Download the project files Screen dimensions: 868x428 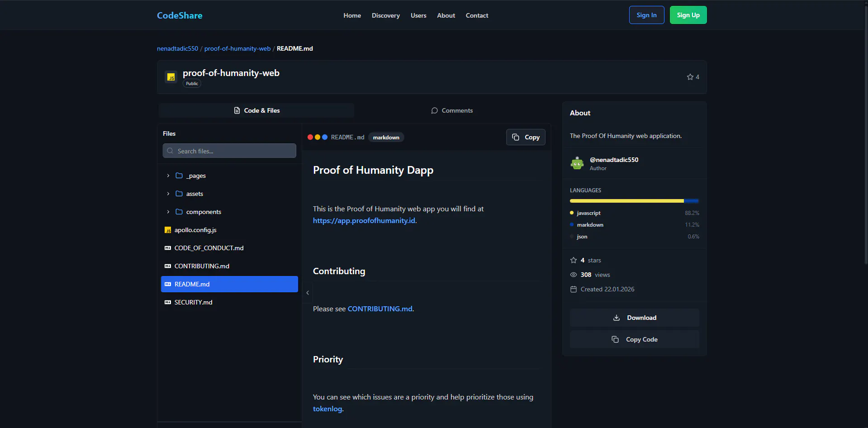tap(635, 318)
